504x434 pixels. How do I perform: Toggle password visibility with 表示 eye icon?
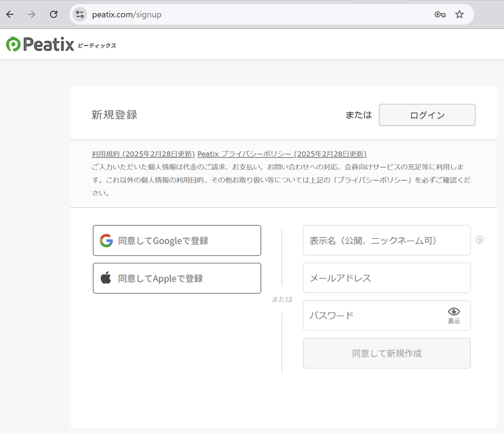pyautogui.click(x=454, y=316)
